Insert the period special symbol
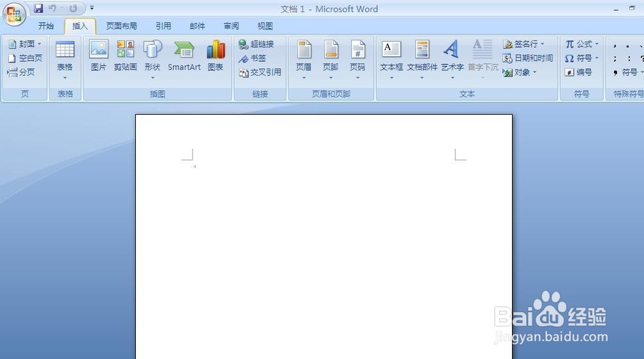This screenshot has width=644, height=359. 627,45
